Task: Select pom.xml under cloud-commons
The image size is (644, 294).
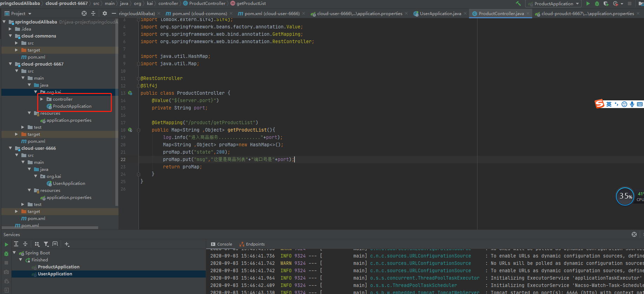Action: [33, 57]
